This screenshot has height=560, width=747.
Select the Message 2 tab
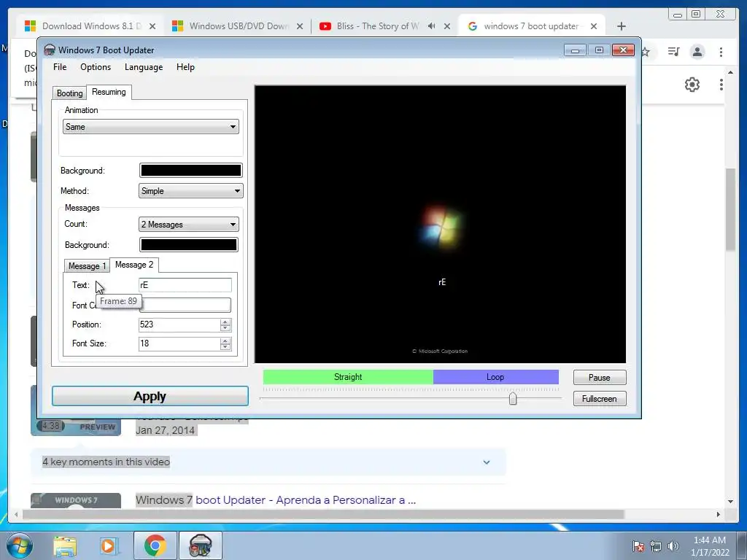134,265
